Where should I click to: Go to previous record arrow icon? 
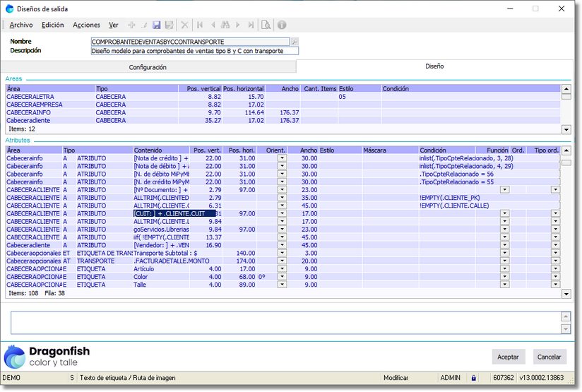[x=213, y=25]
